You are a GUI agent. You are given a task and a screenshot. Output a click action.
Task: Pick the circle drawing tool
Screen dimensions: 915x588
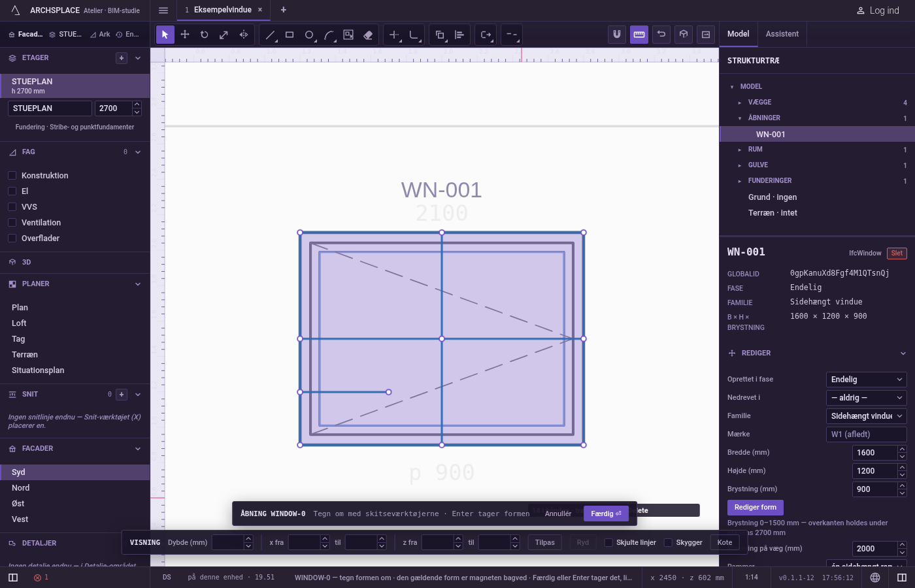(x=309, y=35)
